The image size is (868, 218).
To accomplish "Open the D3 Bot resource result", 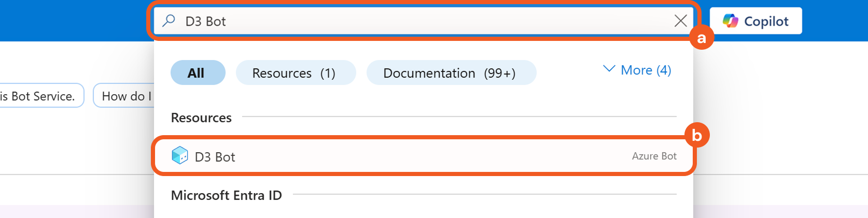I will coord(215,157).
